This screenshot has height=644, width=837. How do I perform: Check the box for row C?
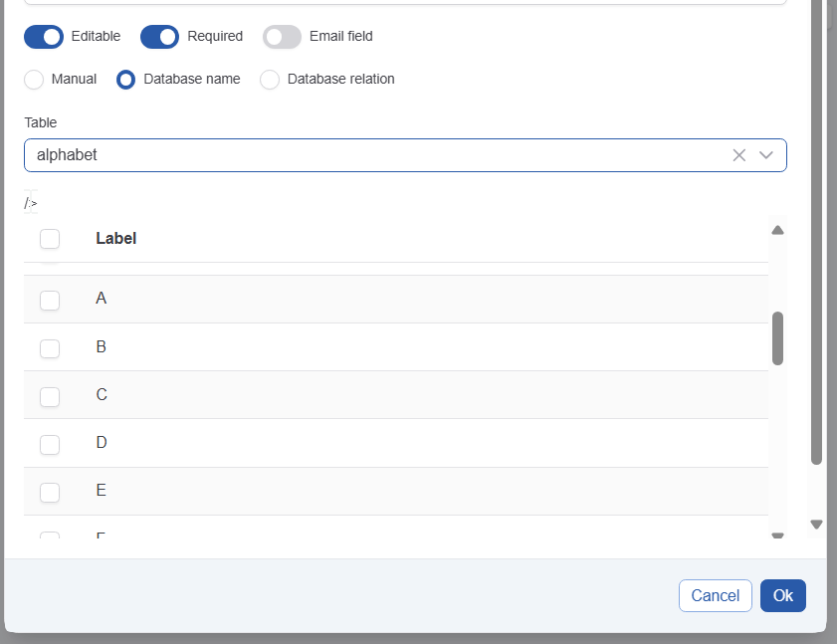(50, 396)
